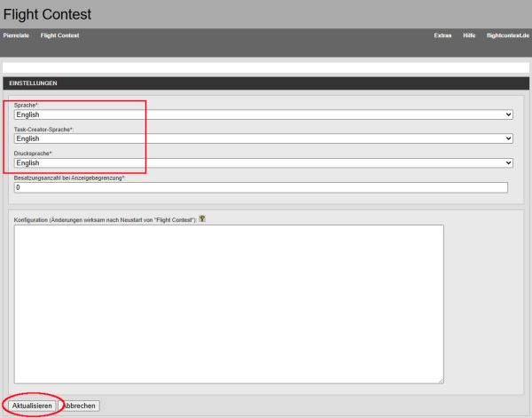Image resolution: width=532 pixels, height=418 pixels.
Task: Expand the Sprache language dropdown
Action: pos(263,114)
